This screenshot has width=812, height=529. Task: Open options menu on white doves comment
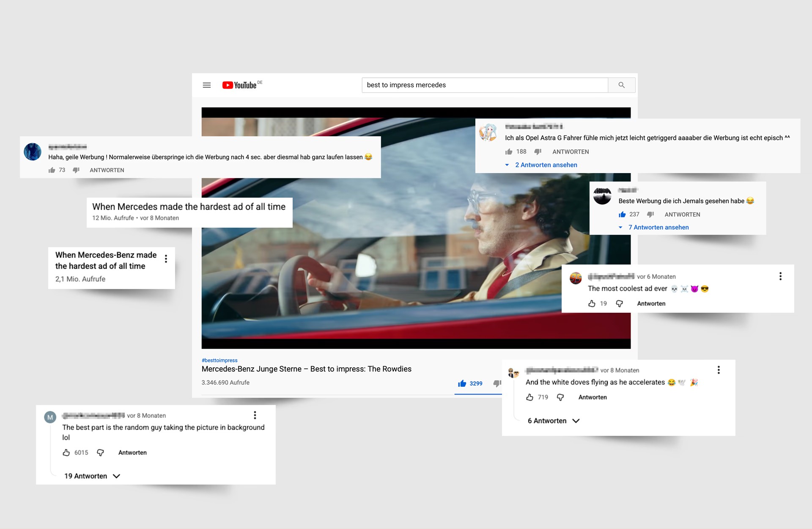(x=718, y=370)
